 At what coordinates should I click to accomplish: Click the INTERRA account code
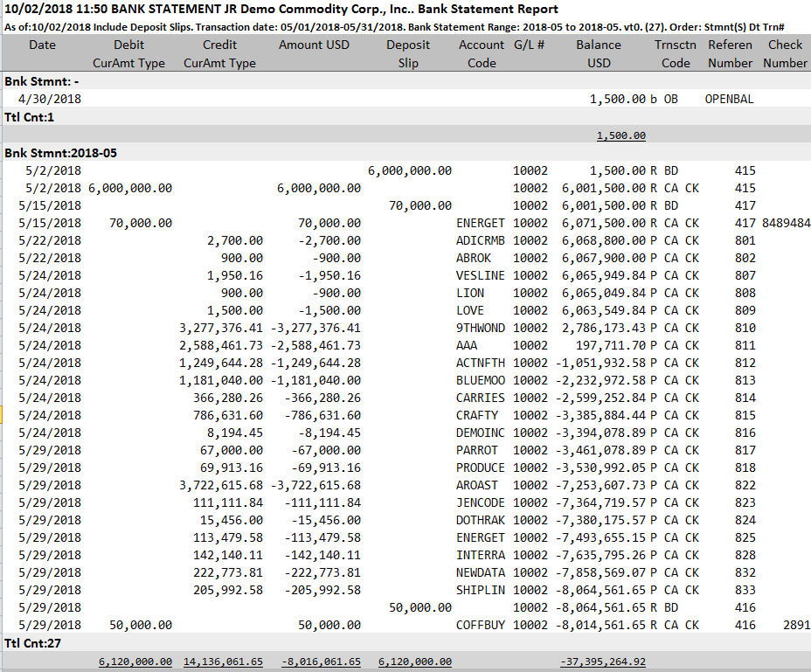click(480, 556)
